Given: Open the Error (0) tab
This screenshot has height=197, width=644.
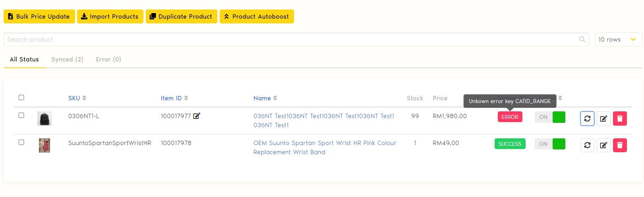Looking at the screenshot, I should [108, 59].
